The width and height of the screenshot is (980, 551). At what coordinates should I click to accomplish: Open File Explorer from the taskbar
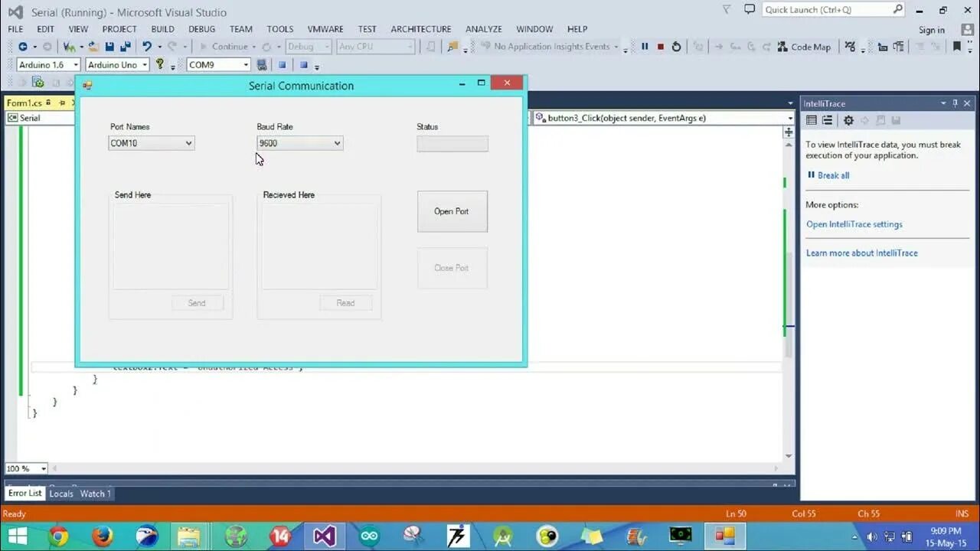coord(189,536)
